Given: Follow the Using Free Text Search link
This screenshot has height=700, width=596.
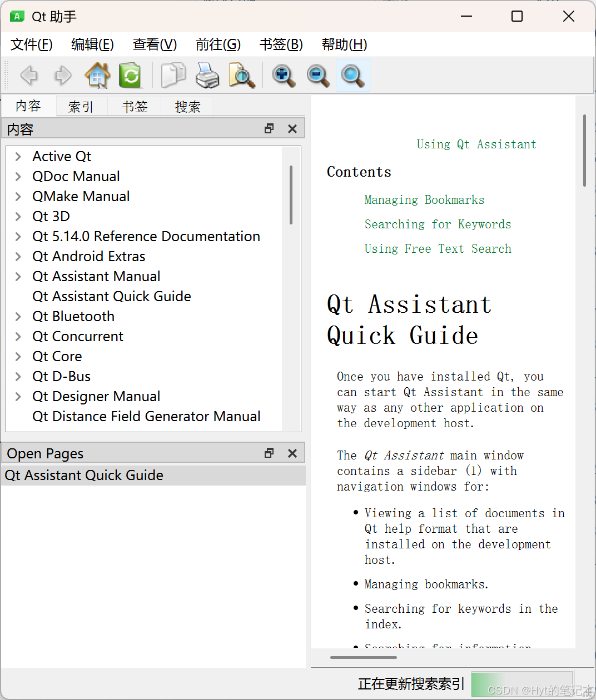Looking at the screenshot, I should 438,249.
